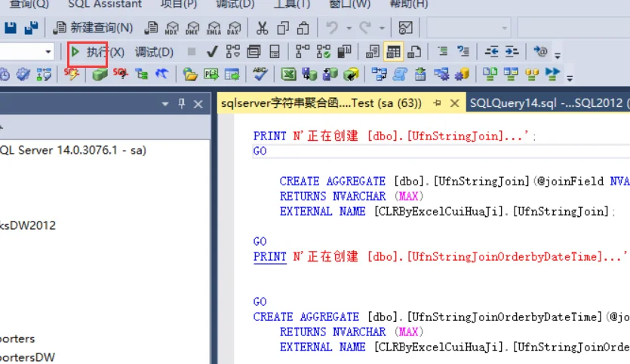Open the SQL Assistant menu

point(105,4)
